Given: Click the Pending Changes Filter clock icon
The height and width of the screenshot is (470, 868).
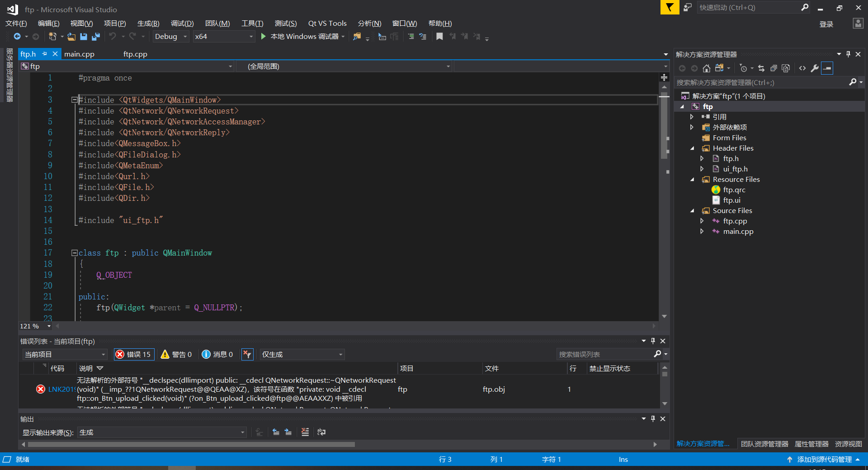Looking at the screenshot, I should coord(743,68).
